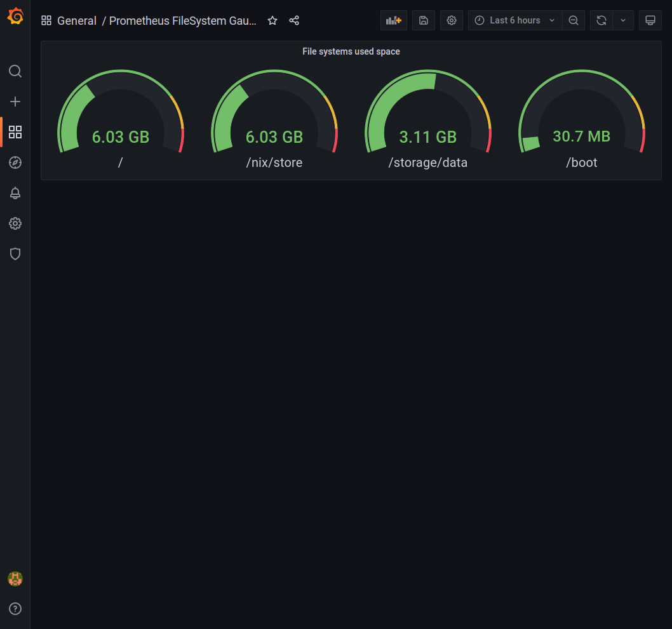The height and width of the screenshot is (629, 672).
Task: Share the dashboard via share icon
Action: point(294,20)
